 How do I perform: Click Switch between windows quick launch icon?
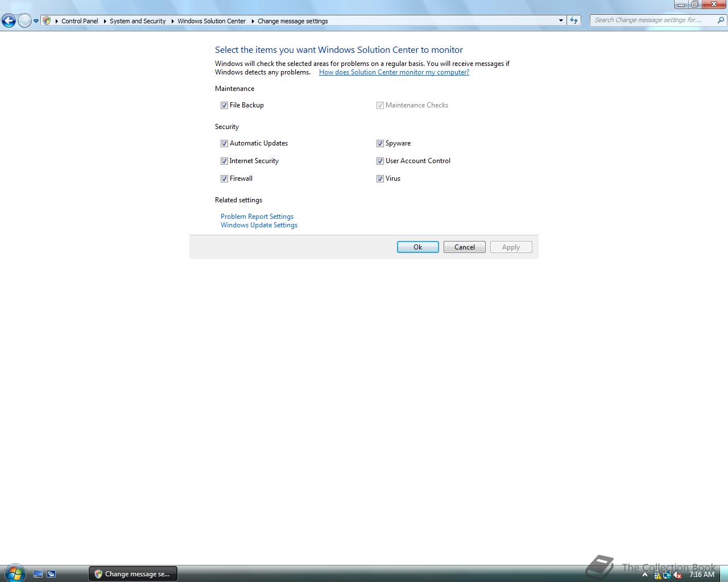pos(51,574)
